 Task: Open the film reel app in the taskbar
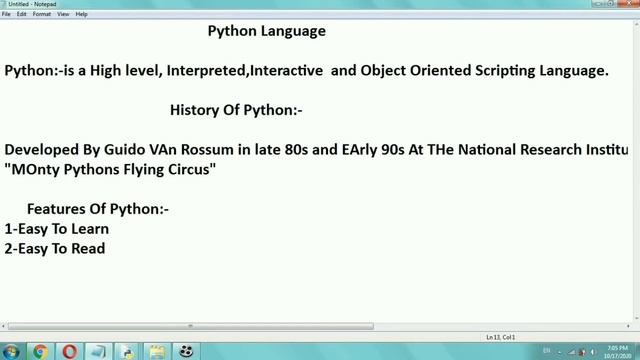[x=186, y=351]
